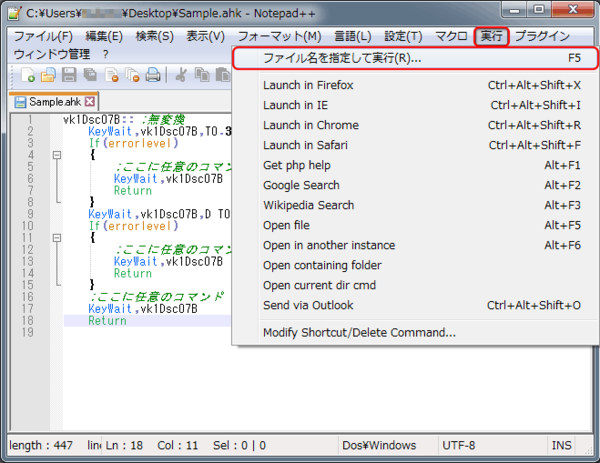This screenshot has width=600, height=463.
Task: Toggle the INS insert mode indicator
Action: pos(561,445)
